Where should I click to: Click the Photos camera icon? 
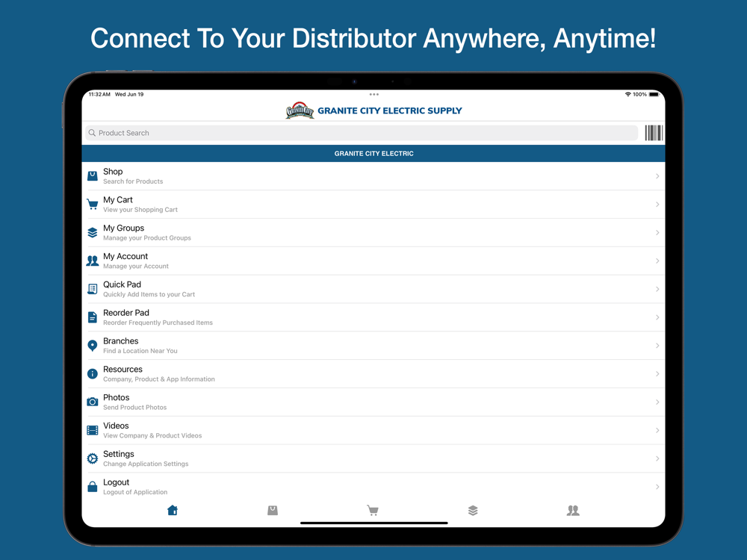click(x=93, y=402)
